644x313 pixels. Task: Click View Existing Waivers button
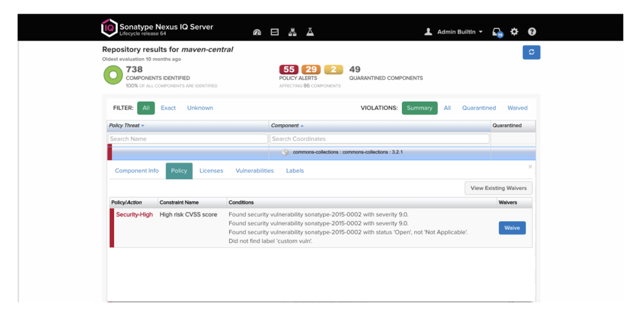(x=498, y=188)
